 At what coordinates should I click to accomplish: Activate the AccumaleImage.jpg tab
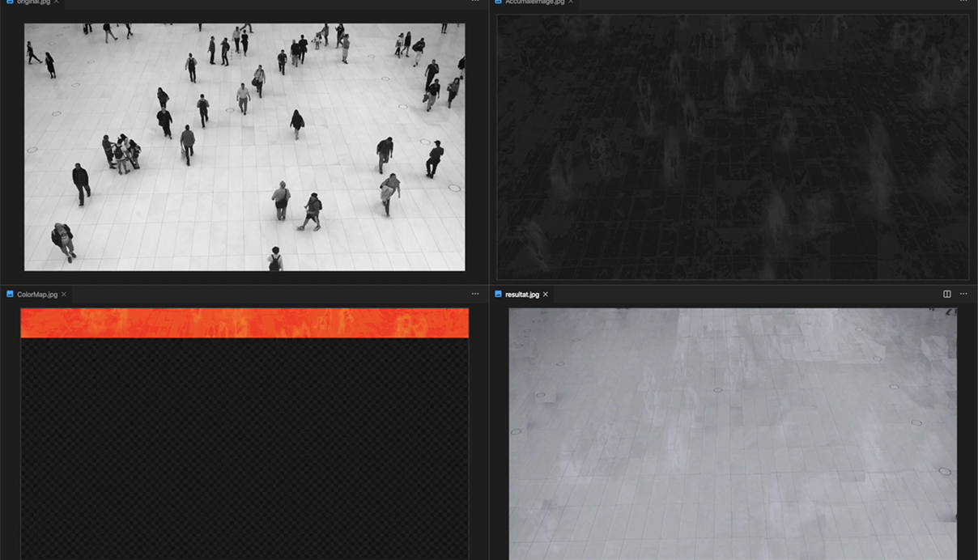[x=534, y=2]
